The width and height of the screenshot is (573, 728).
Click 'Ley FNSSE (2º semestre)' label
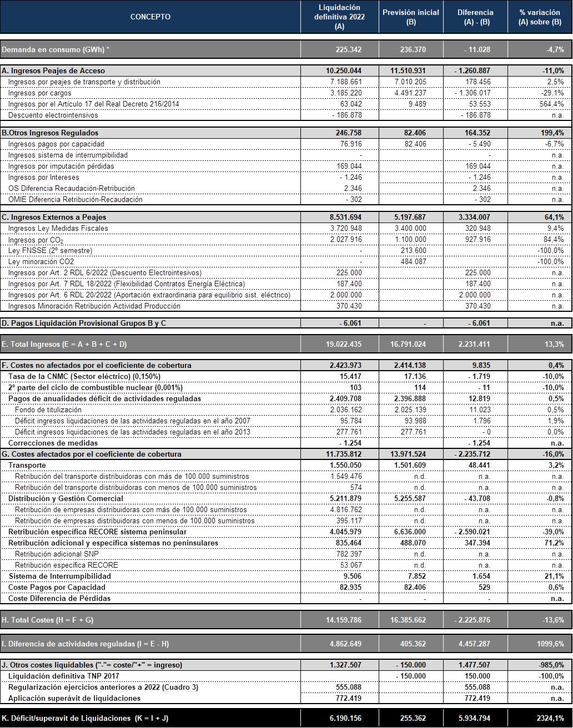pos(50,251)
